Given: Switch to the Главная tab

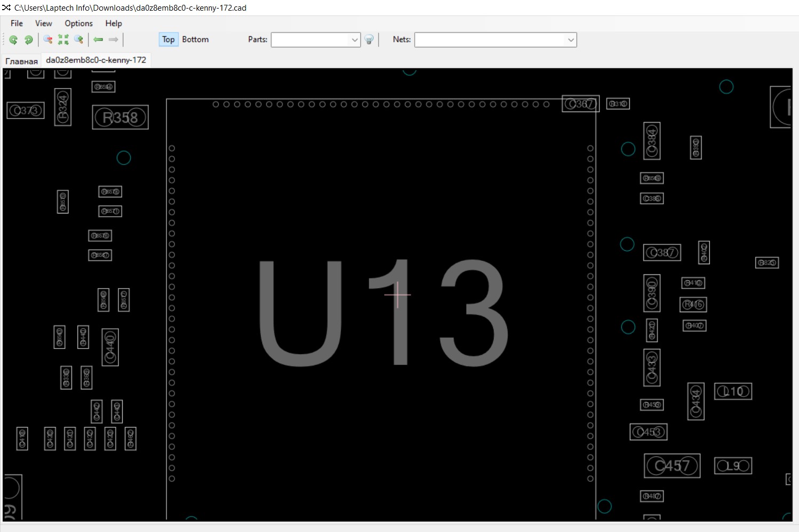Looking at the screenshot, I should point(22,61).
